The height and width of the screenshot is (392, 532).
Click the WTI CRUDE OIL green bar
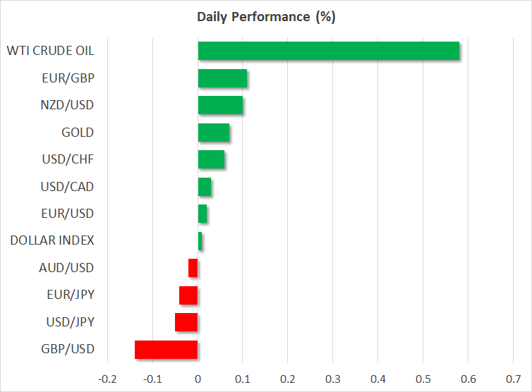[x=328, y=51]
